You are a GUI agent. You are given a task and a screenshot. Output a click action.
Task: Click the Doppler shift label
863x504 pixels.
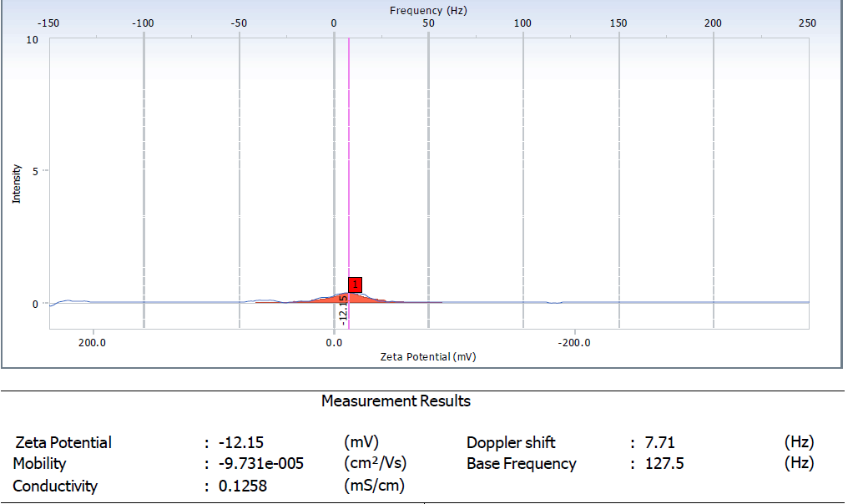pyautogui.click(x=511, y=442)
